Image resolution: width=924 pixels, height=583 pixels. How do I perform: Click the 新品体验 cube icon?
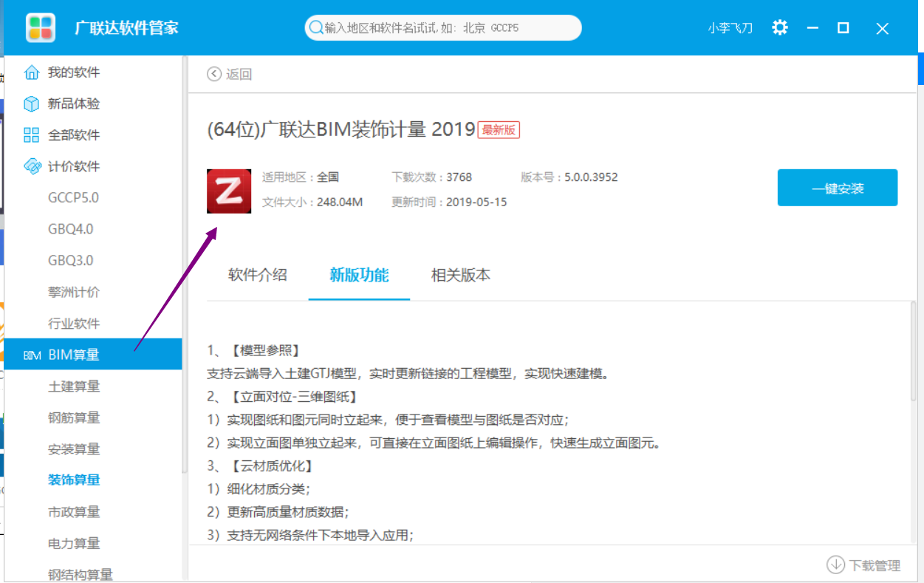[31, 103]
